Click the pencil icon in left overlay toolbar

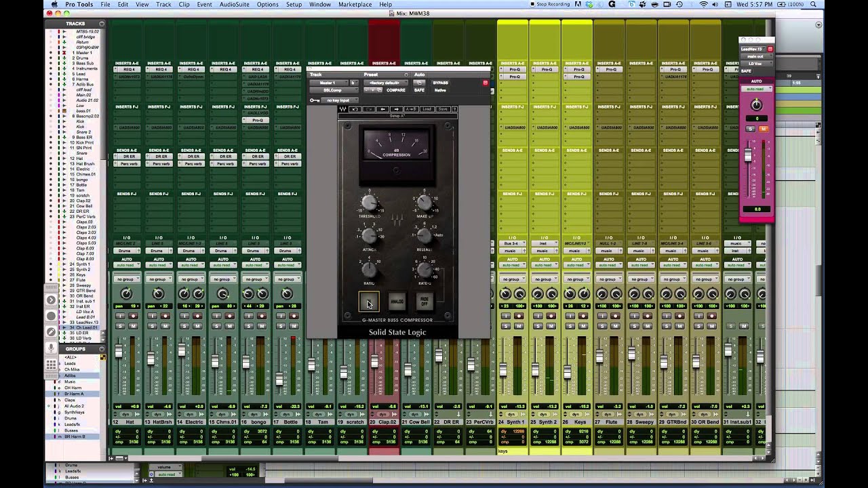coord(51,331)
